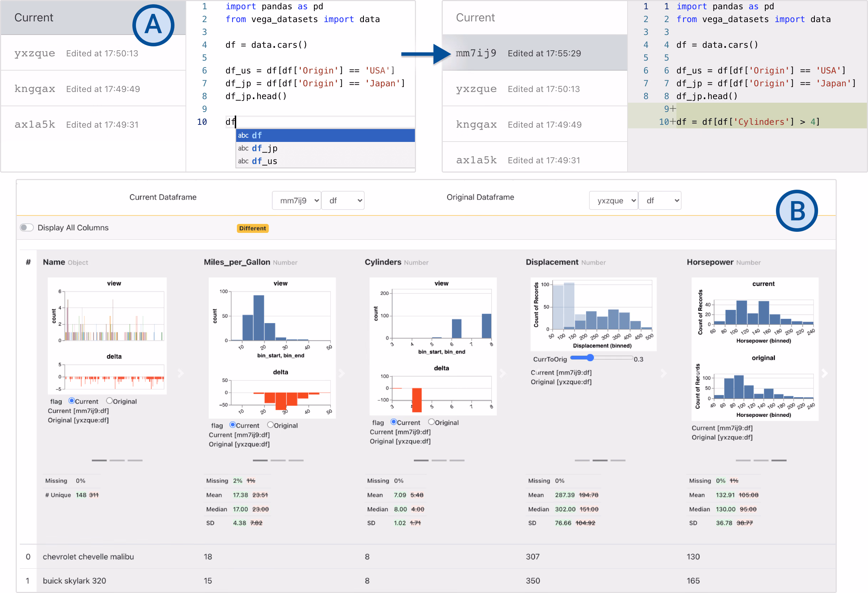
Task: Select first carousel indicator under Name chart
Action: coord(99,460)
